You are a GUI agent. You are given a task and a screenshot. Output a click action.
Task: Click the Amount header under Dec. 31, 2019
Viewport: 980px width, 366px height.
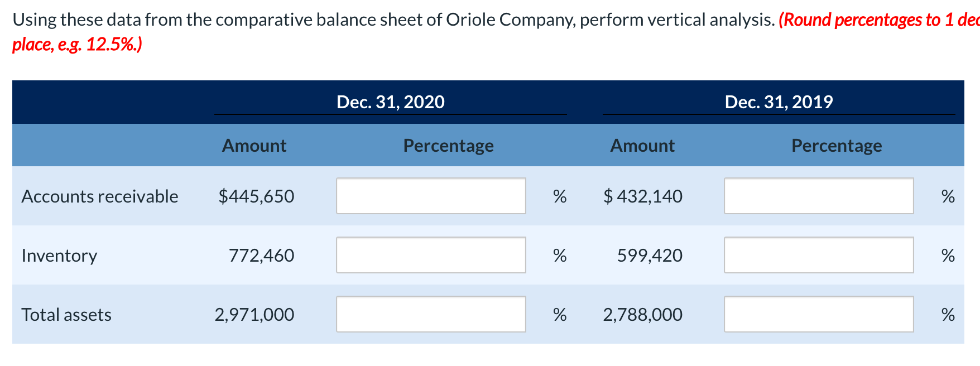point(642,145)
